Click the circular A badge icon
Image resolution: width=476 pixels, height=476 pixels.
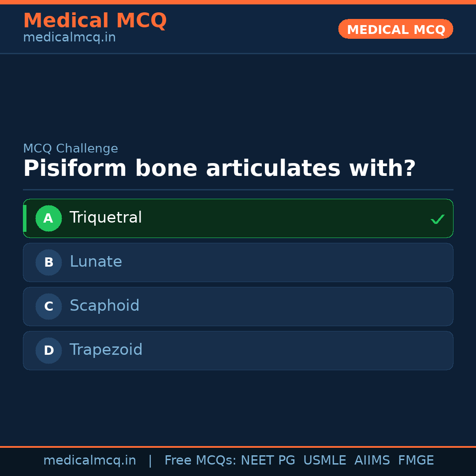tap(48, 218)
